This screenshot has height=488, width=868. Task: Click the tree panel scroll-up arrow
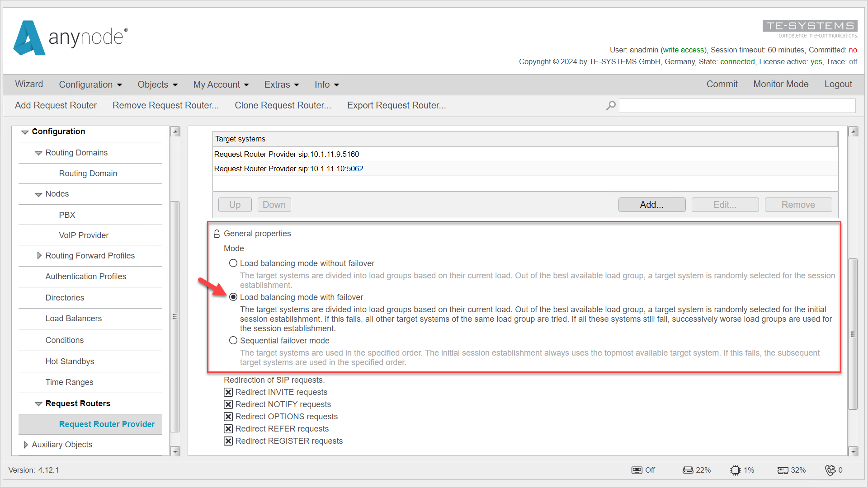[x=175, y=131]
